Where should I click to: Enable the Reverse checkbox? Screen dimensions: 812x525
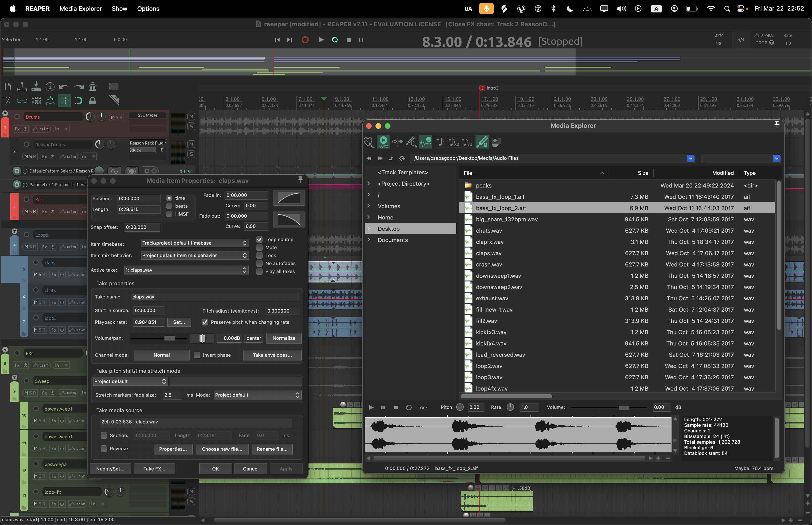(104, 449)
